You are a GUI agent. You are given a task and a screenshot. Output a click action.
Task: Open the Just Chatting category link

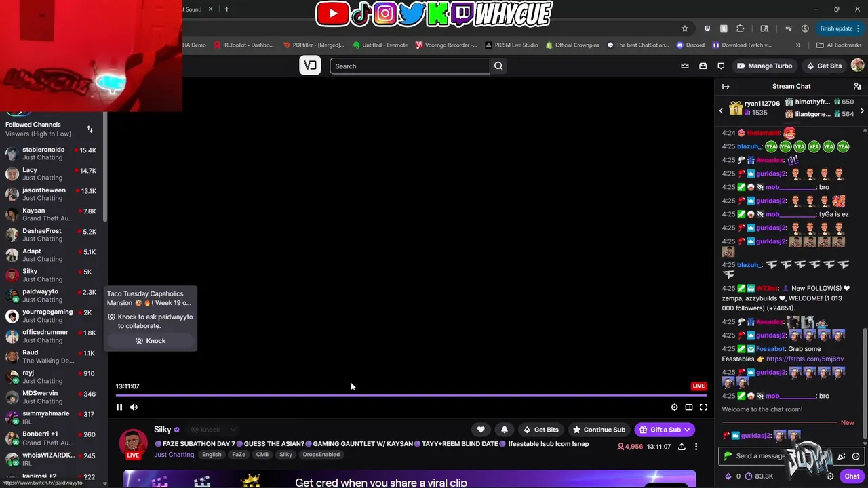[x=174, y=454]
